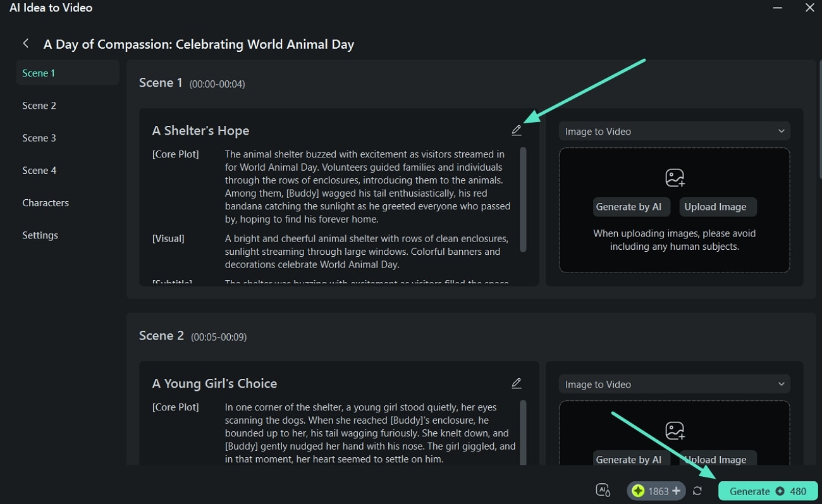
Task: Select Scene 1 in the sidebar
Action: pos(68,73)
